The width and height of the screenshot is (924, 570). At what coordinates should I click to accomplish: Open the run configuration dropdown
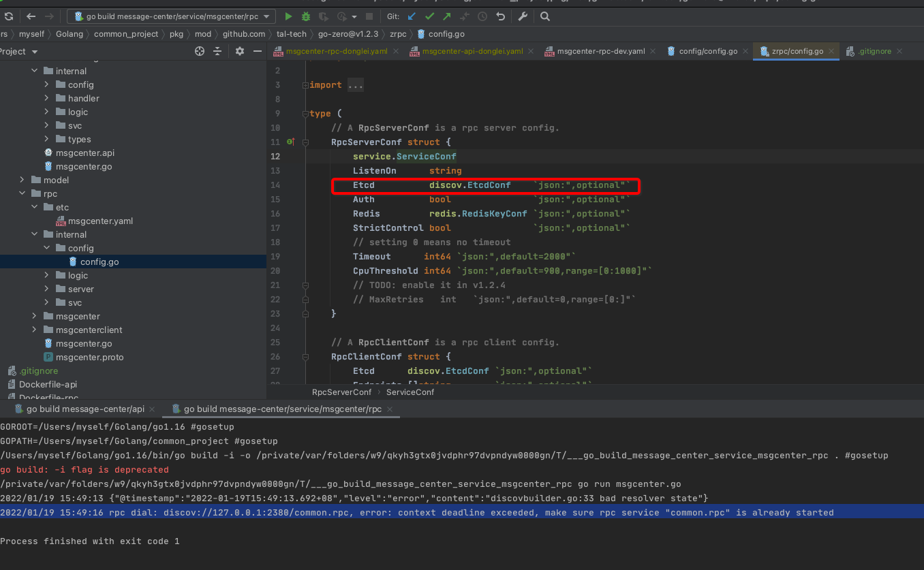[172, 16]
